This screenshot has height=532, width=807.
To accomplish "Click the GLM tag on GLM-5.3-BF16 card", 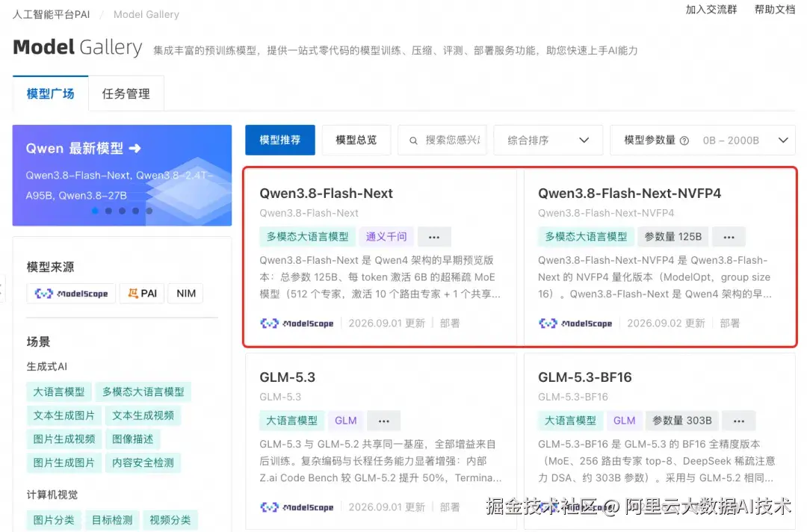I will tap(624, 421).
